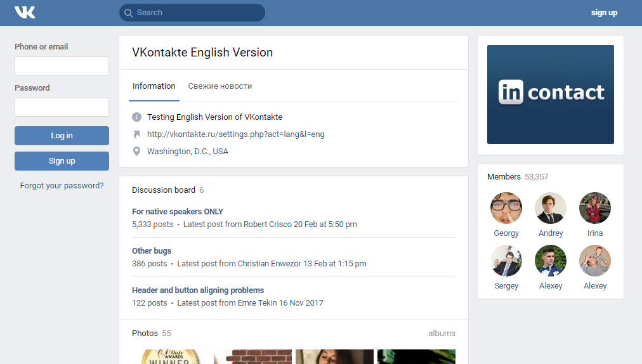Screen dimensions: 642x364
Task: Open the VK logo home link
Action: coord(25,12)
